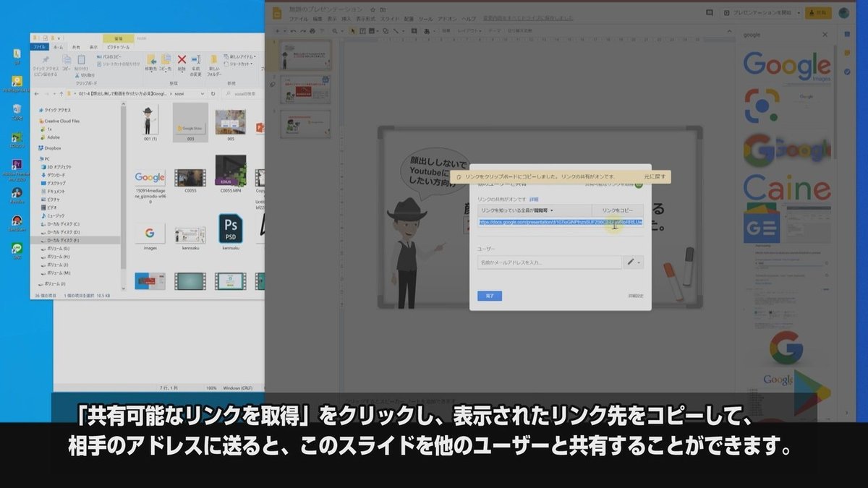Image resolution: width=868 pixels, height=488 pixels.
Task: Click the 新しいフォルダー icon in Explorer ribbon
Action: (214, 64)
